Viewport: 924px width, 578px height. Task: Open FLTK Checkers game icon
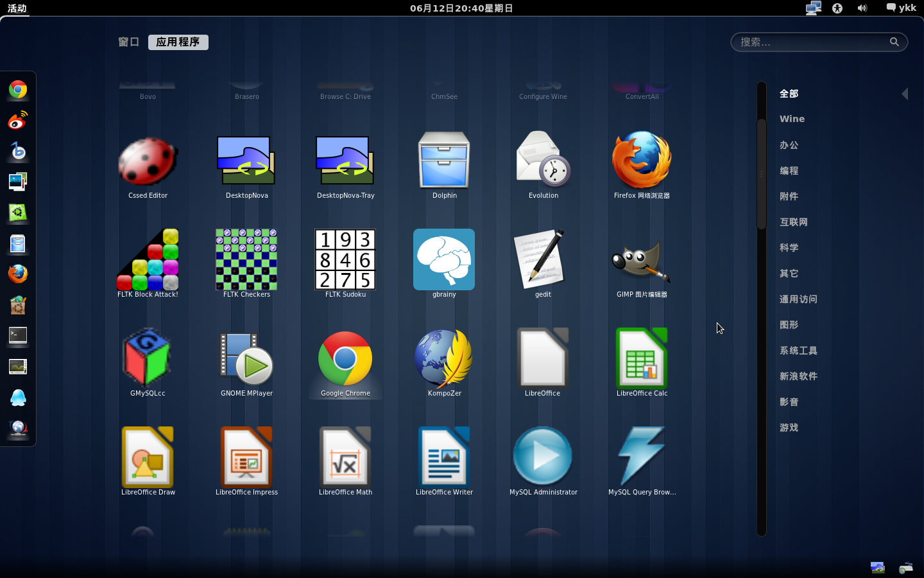(246, 259)
